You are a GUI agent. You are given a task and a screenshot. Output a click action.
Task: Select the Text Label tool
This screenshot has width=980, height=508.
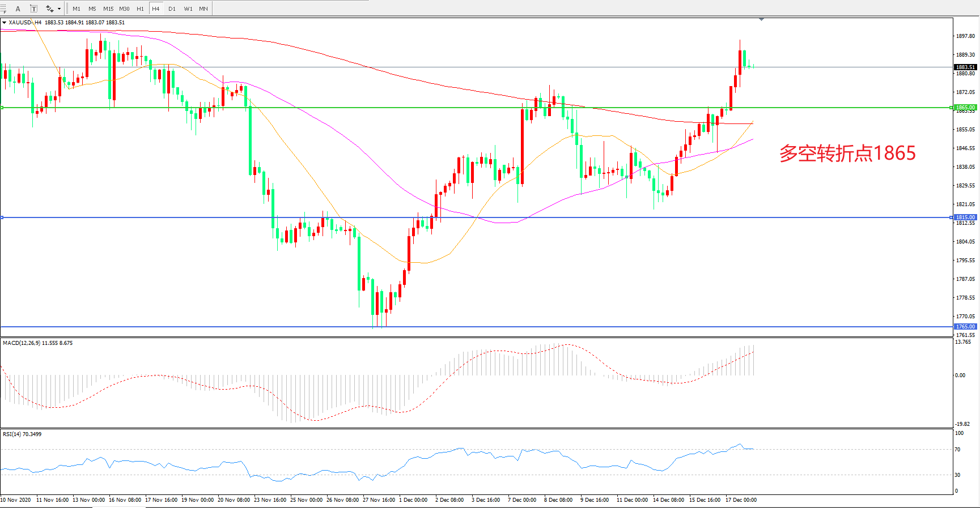[x=33, y=8]
